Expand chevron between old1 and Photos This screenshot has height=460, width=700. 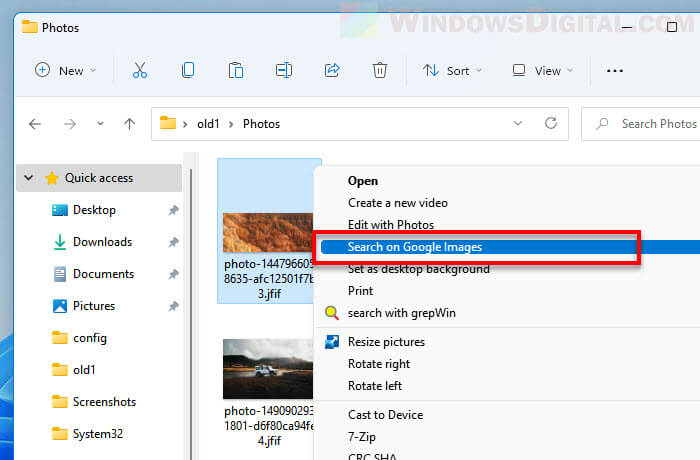[x=231, y=124]
